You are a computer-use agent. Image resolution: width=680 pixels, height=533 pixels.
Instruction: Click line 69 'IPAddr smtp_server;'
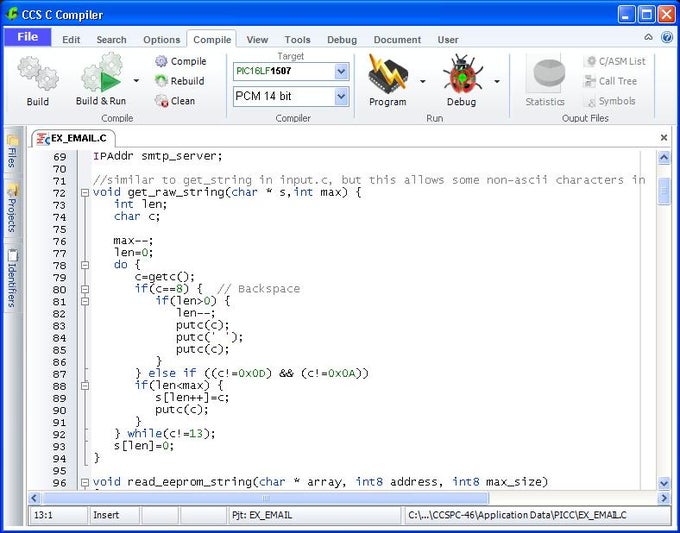(157, 156)
